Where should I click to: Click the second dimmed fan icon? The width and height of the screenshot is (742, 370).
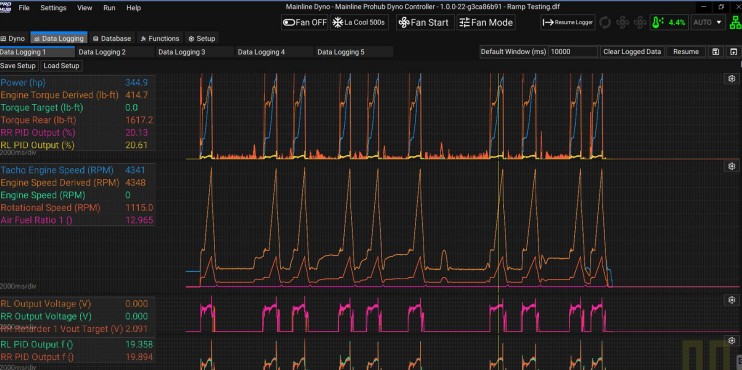[x=640, y=22]
